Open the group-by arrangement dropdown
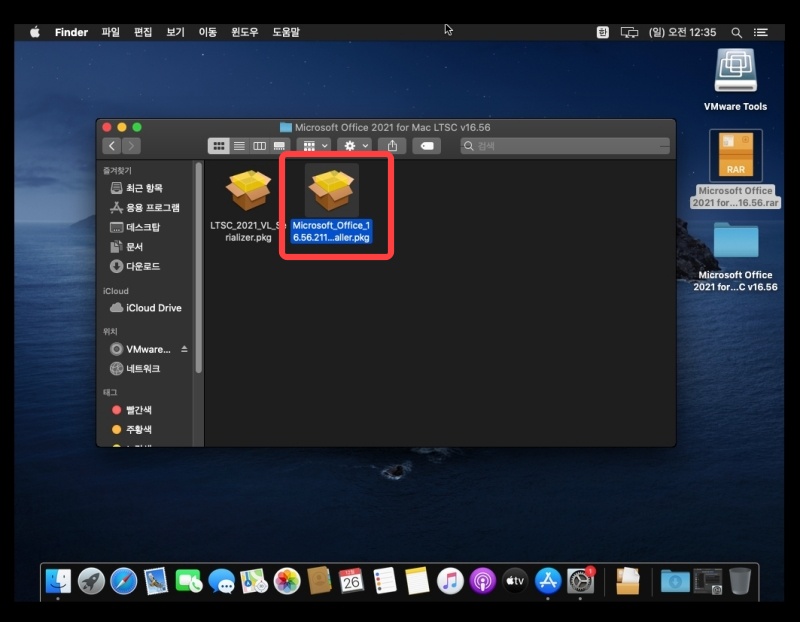This screenshot has height=622, width=800. click(314, 146)
